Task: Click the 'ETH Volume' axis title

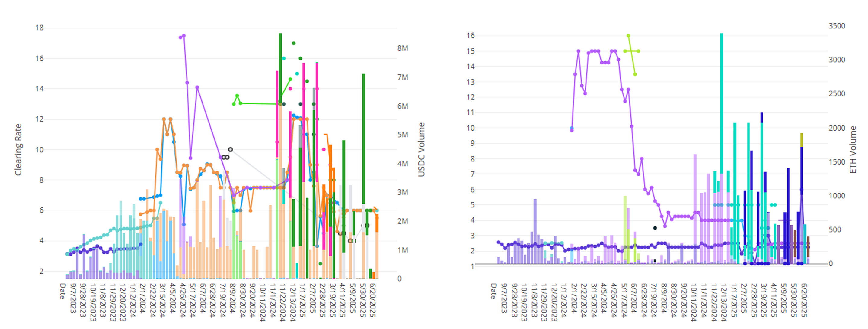Action: coord(853,149)
